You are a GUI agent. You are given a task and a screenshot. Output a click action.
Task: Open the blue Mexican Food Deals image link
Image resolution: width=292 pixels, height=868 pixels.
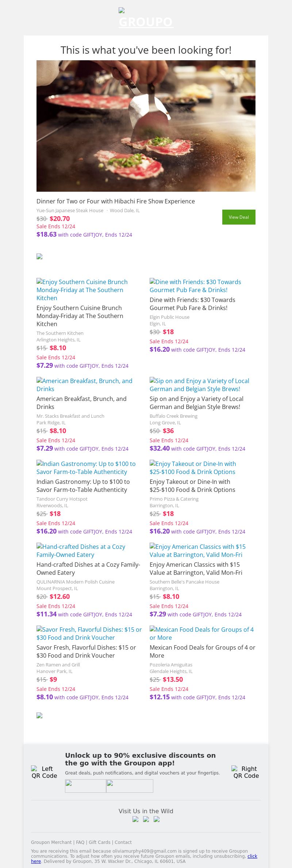tap(201, 634)
